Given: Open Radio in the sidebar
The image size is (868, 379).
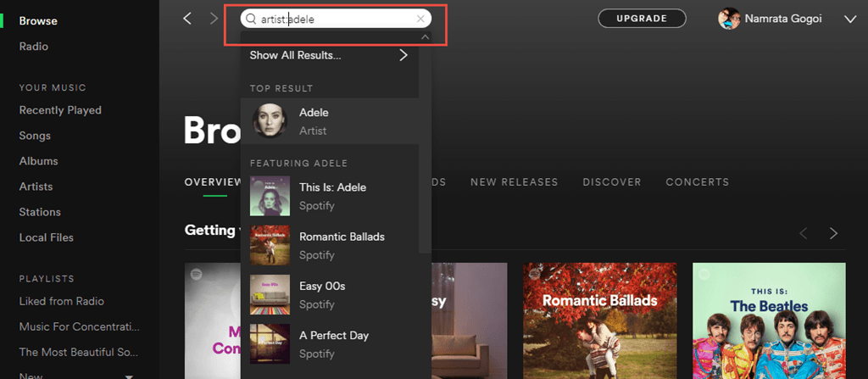Looking at the screenshot, I should pos(34,47).
